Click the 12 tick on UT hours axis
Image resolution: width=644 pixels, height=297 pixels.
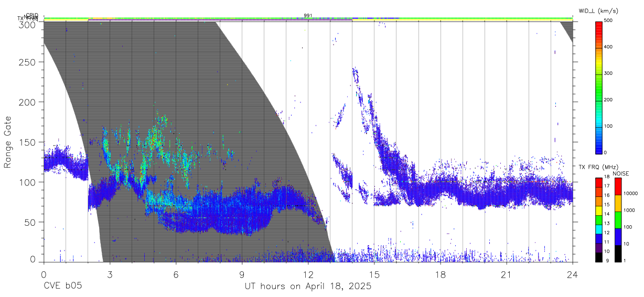click(308, 274)
